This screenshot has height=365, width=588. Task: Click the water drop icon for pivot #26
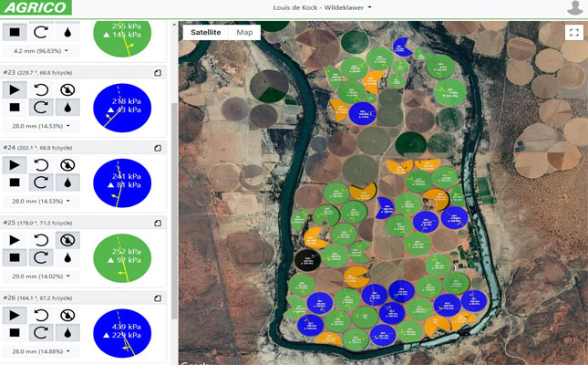click(x=67, y=333)
